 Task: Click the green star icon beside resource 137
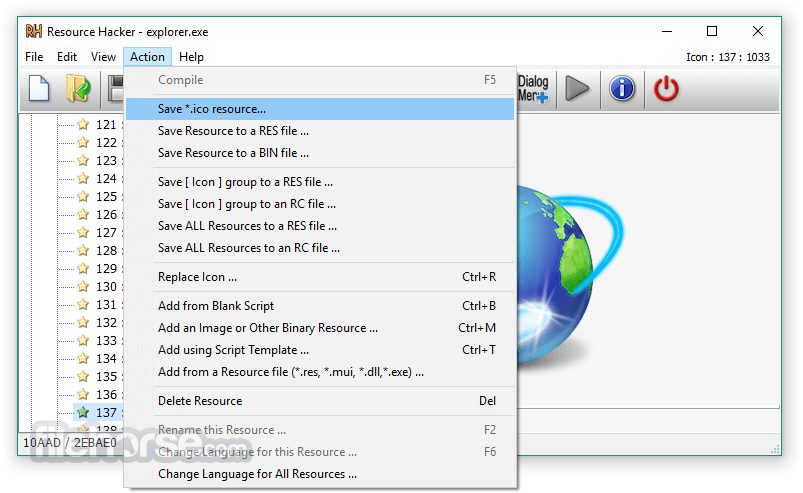click(x=83, y=413)
